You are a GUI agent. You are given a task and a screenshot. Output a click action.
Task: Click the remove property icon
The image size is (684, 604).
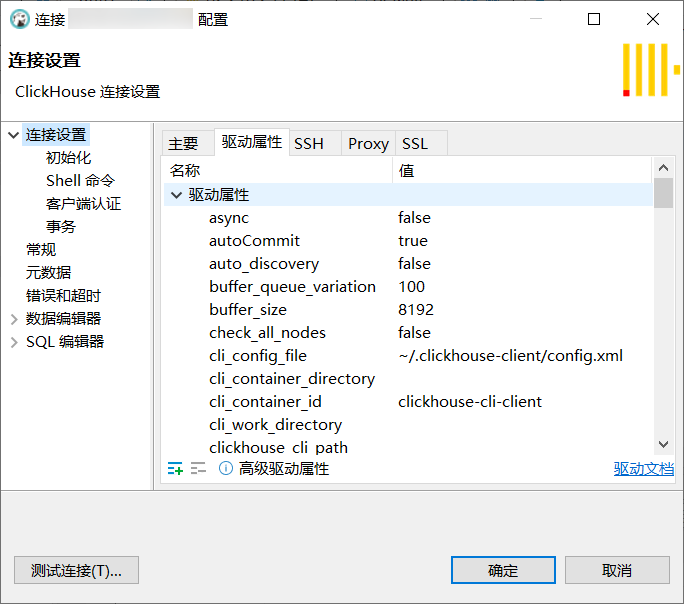pos(198,468)
